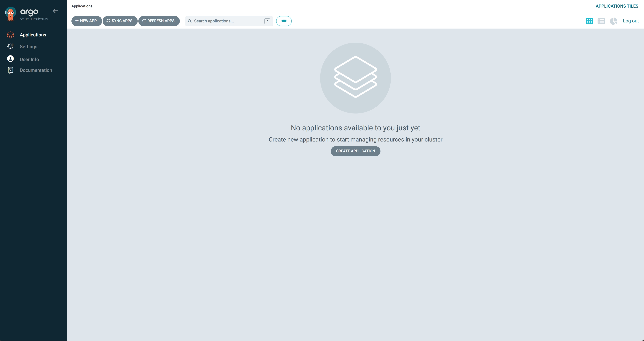Switch to applications list view
This screenshot has height=341, width=644.
pyautogui.click(x=601, y=21)
